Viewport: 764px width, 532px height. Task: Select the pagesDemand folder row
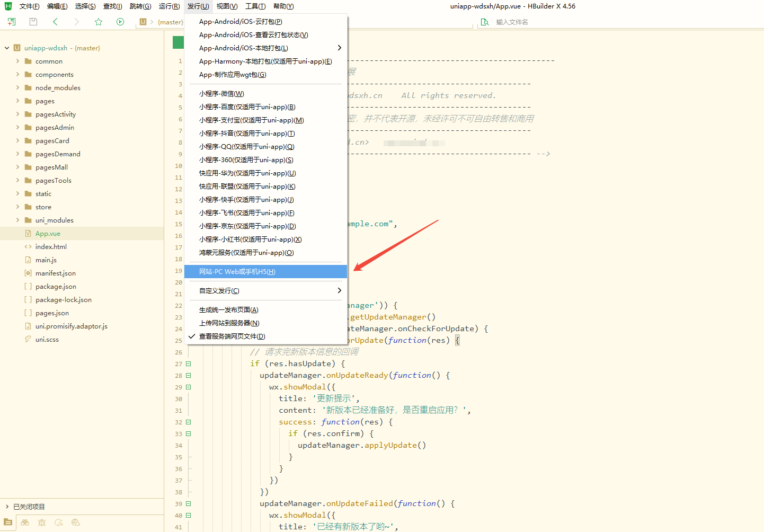click(x=82, y=154)
